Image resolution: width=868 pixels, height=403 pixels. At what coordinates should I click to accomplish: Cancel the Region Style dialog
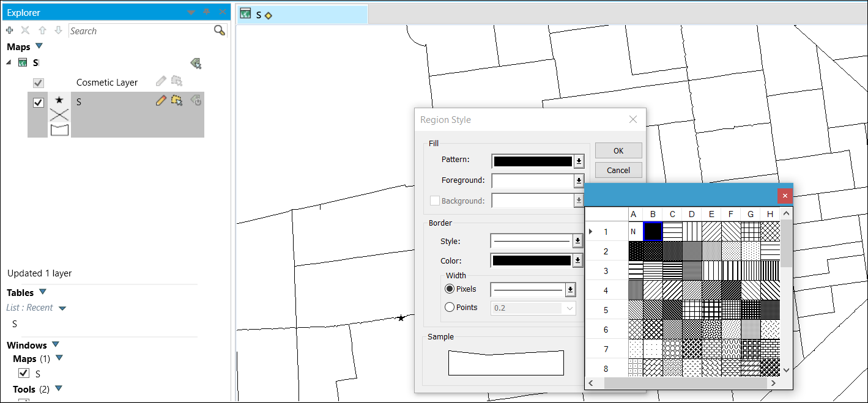[x=618, y=170]
